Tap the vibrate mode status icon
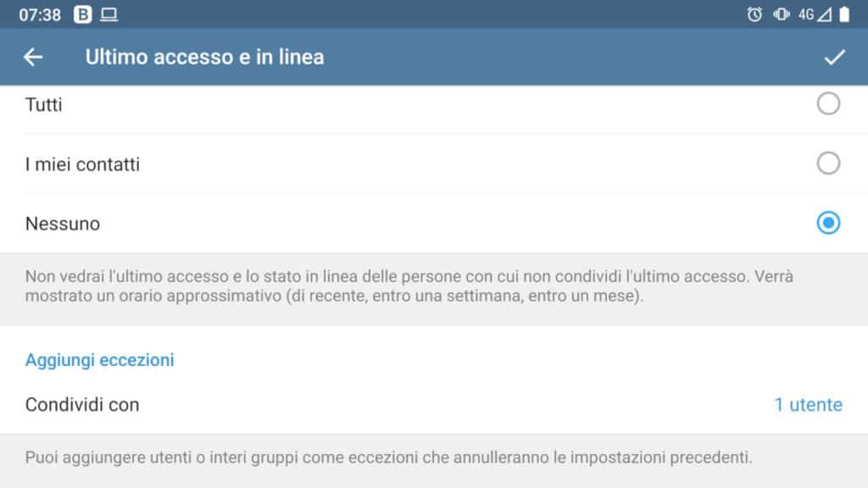Image resolution: width=868 pixels, height=488 pixels. coord(781,14)
